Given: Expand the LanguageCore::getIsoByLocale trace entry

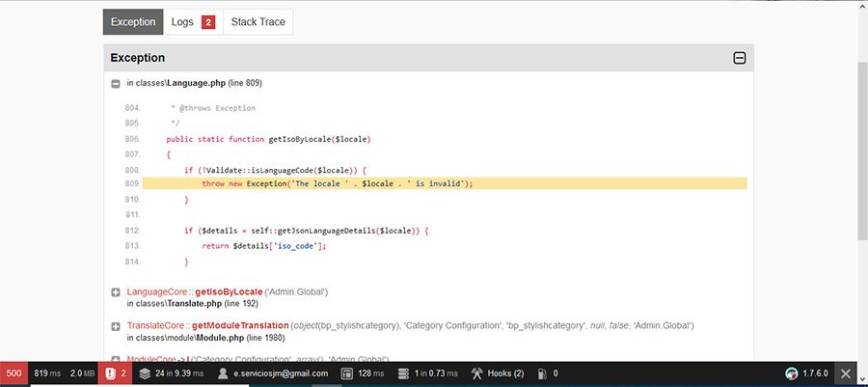Looking at the screenshot, I should [x=116, y=291].
